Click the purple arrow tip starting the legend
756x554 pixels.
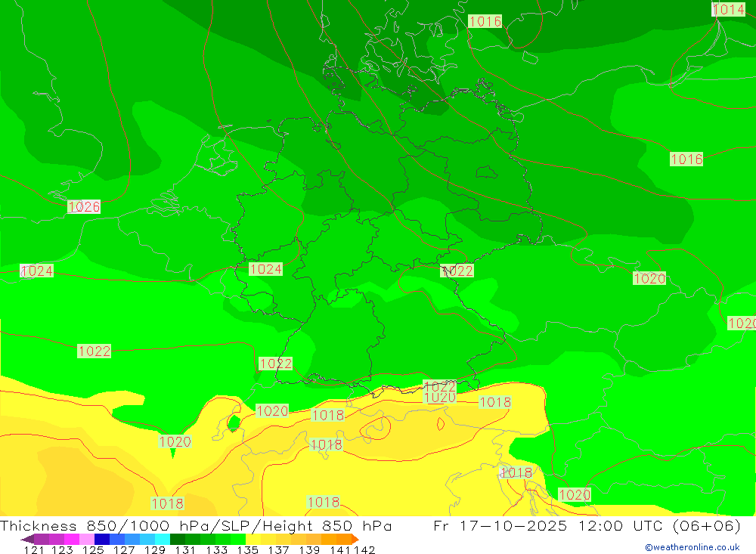coord(27,539)
